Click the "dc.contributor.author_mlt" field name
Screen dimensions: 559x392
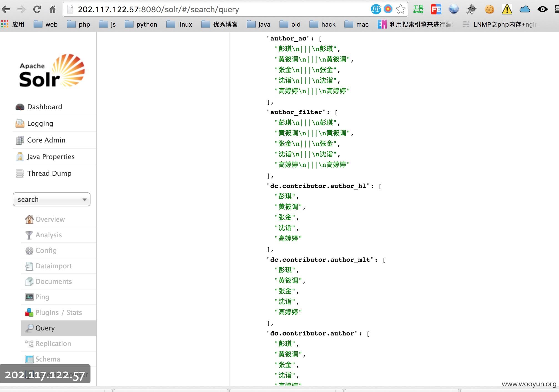point(320,260)
